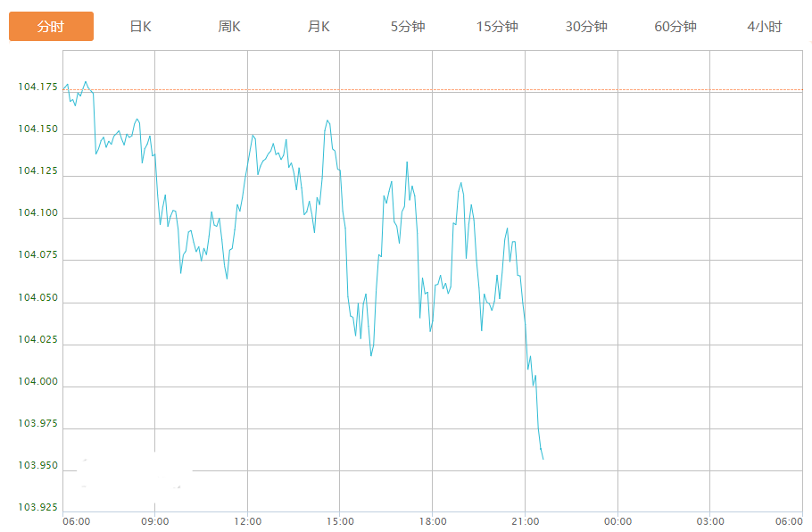Click the 00:00 time axis label
This screenshot has width=812, height=532.
pos(617,521)
